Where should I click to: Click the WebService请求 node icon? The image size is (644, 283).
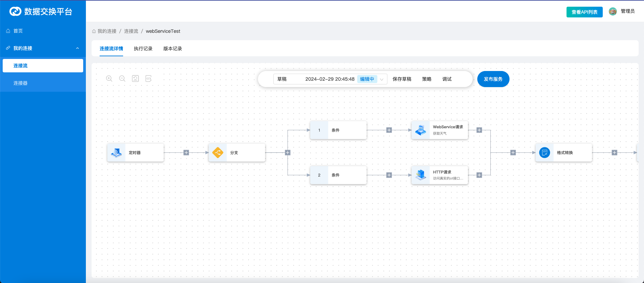421,130
